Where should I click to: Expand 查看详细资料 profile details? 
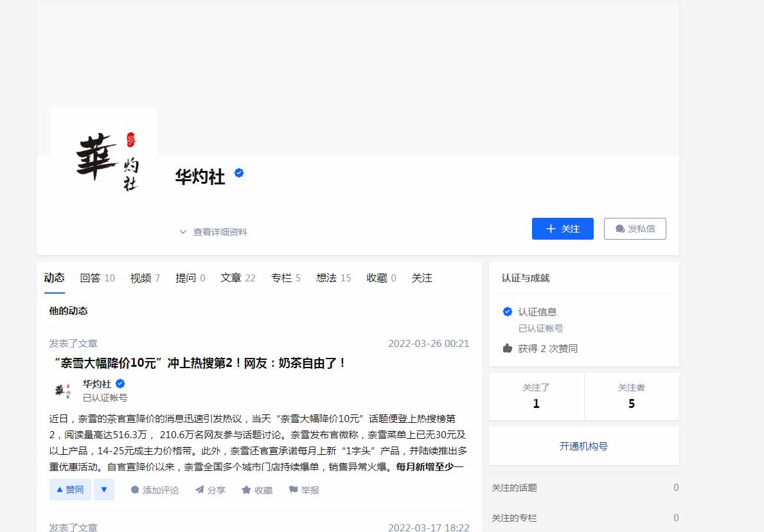[x=213, y=232]
